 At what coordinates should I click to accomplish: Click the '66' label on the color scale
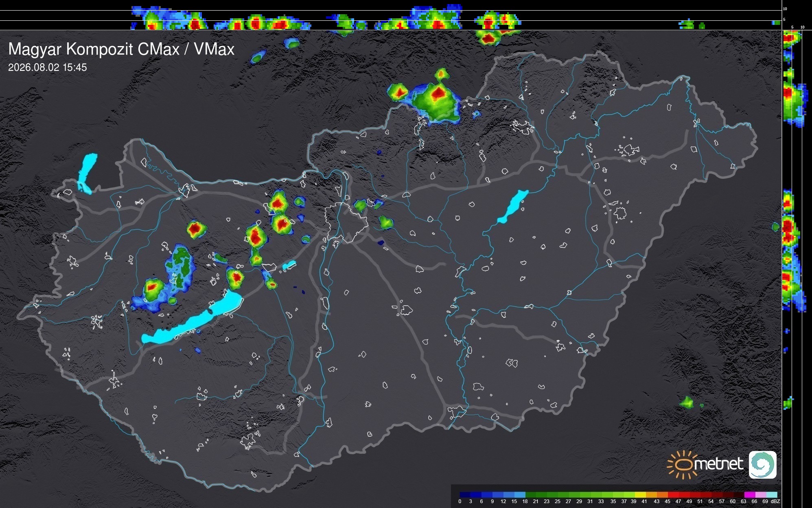point(754,501)
